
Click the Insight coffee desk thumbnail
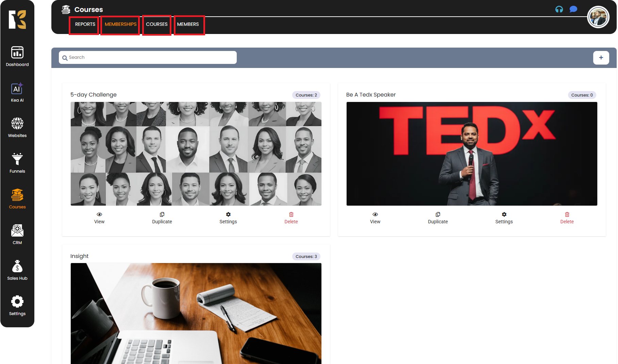pyautogui.click(x=196, y=313)
